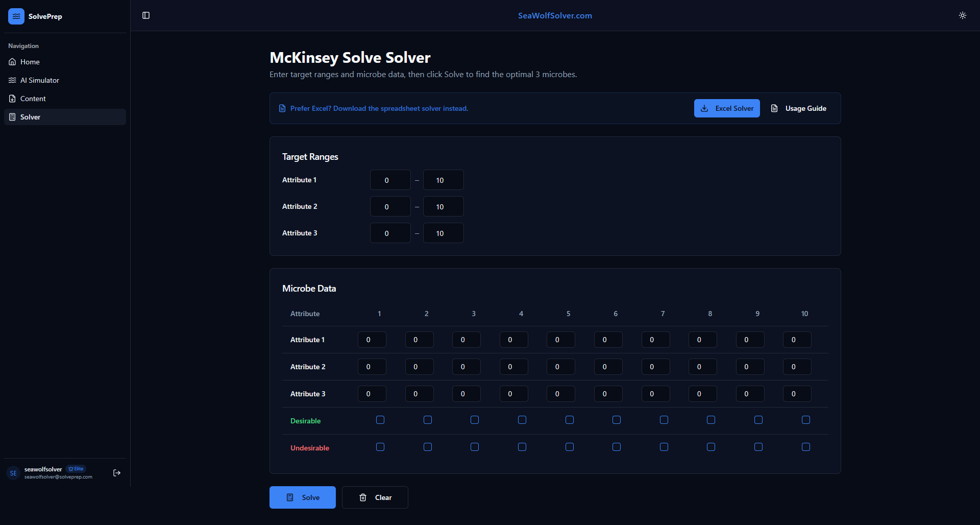Image resolution: width=980 pixels, height=525 pixels.
Task: Click the Solver icon in the navigation sidebar
Action: pyautogui.click(x=12, y=116)
